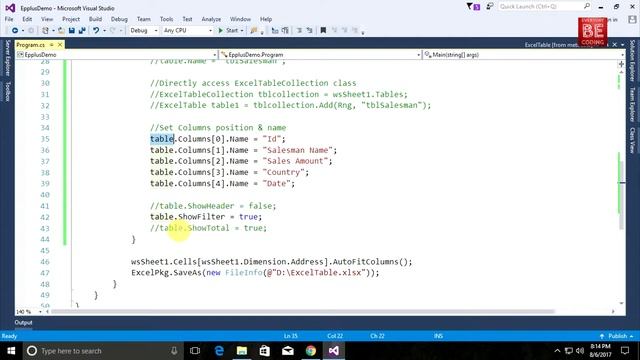Open the Output panel tab
The image size is (640, 360).
[23, 322]
